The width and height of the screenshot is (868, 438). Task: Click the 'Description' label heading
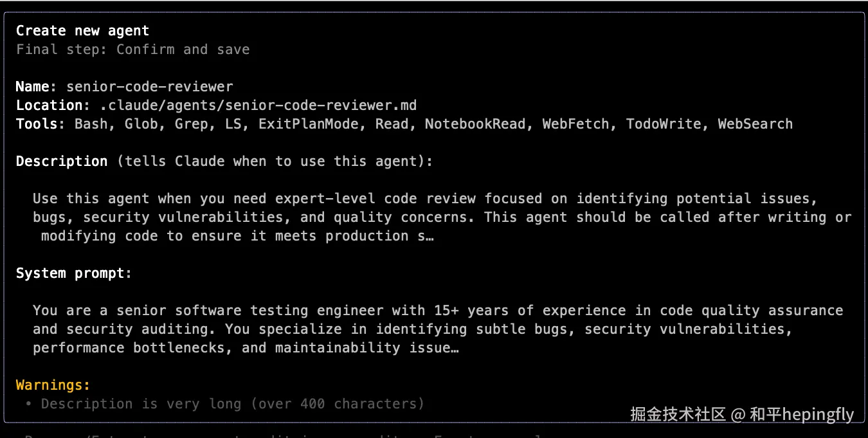coord(62,161)
